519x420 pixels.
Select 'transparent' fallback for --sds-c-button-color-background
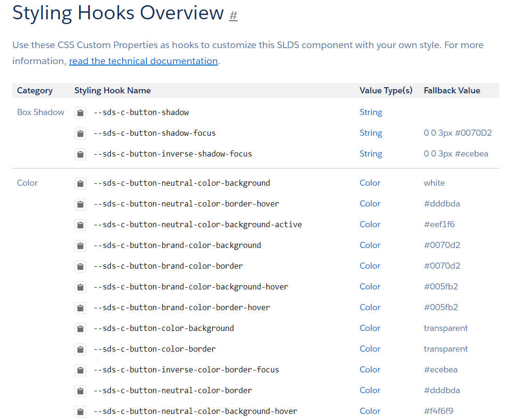coord(446,328)
